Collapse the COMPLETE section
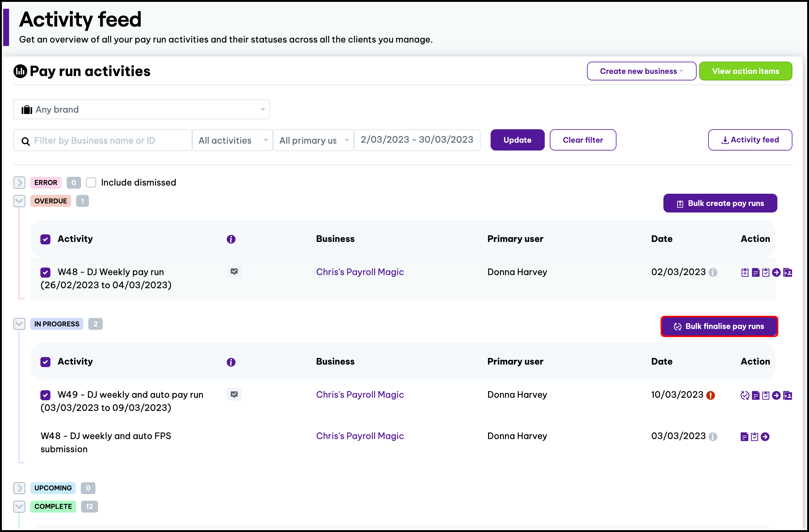The height and width of the screenshot is (532, 809). pos(19,507)
